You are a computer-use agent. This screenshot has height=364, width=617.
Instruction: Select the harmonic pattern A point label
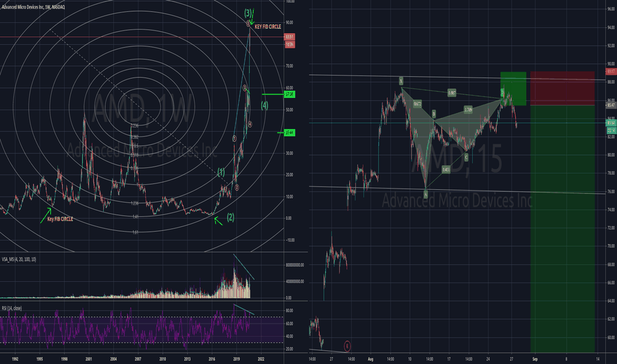coord(426,194)
